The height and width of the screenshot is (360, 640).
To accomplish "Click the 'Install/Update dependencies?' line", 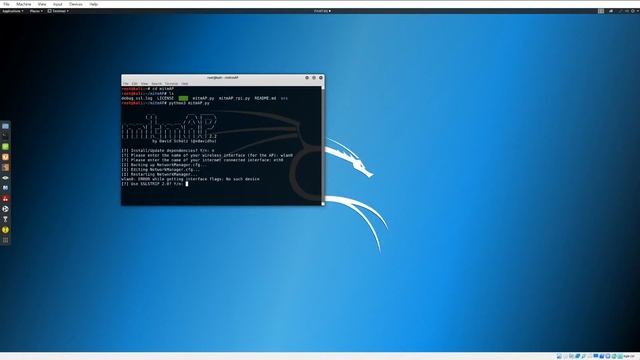I will click(x=168, y=151).
